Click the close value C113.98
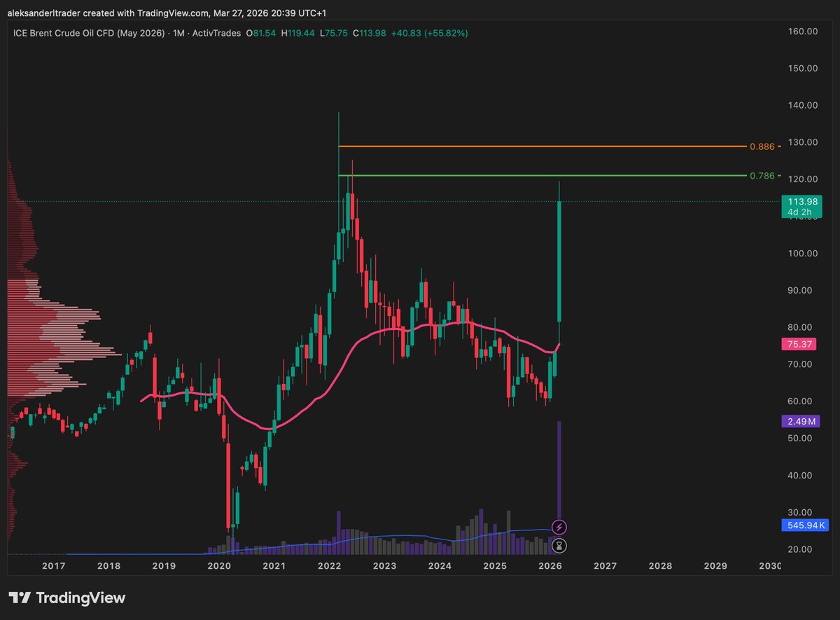 point(371,33)
